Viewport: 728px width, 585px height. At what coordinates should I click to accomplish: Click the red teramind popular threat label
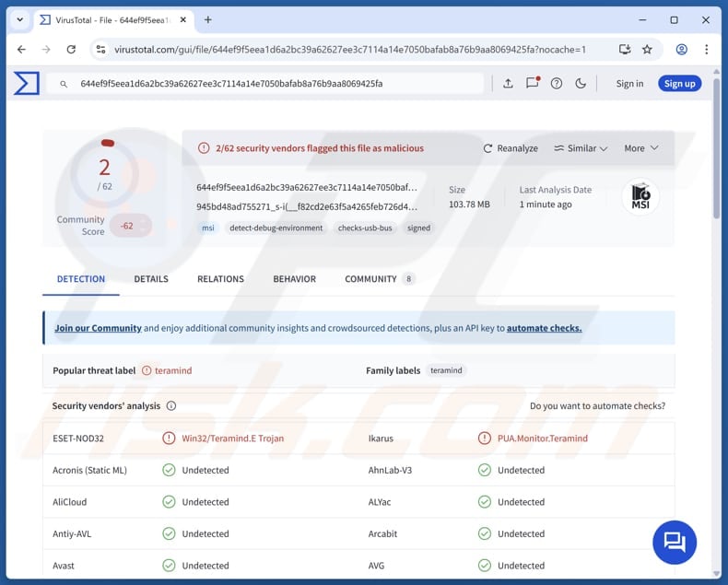(x=173, y=370)
